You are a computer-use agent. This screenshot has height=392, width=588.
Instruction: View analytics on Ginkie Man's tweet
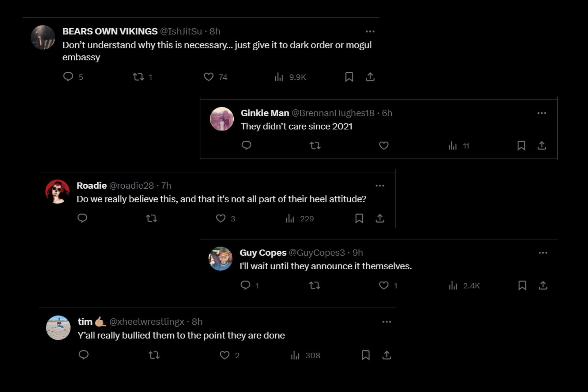(453, 146)
